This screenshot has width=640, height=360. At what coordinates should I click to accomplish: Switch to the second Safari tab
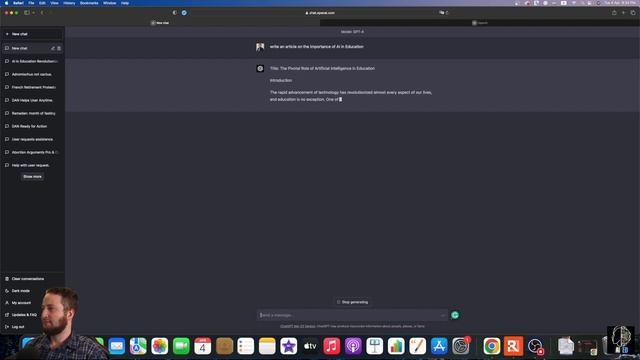pos(480,23)
